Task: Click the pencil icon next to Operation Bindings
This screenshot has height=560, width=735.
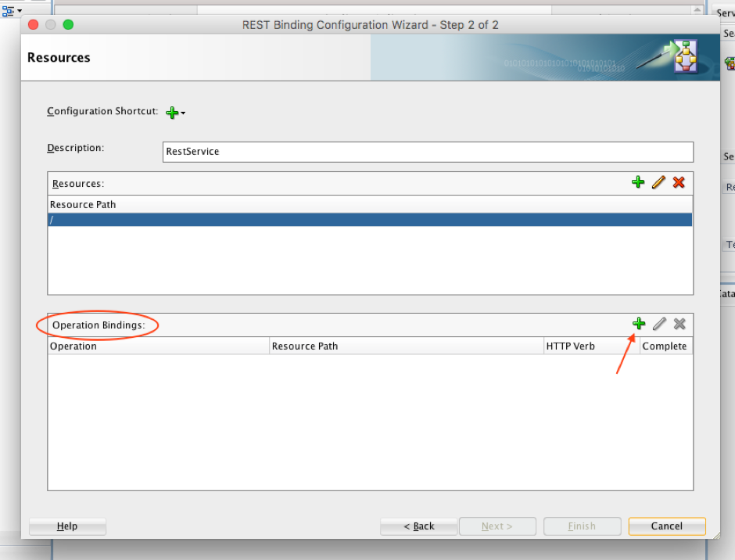Action: [x=659, y=324]
